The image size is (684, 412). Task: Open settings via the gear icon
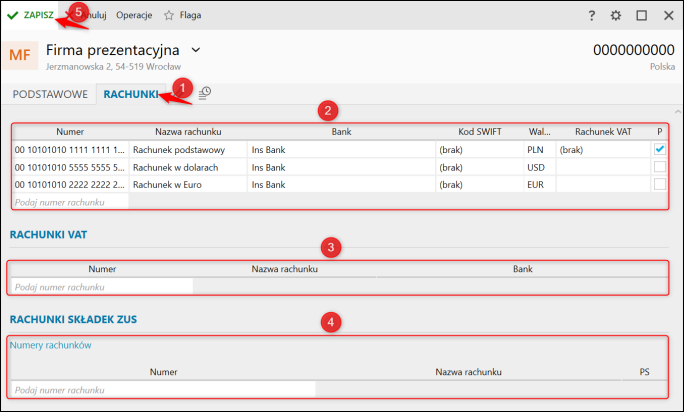coord(616,16)
